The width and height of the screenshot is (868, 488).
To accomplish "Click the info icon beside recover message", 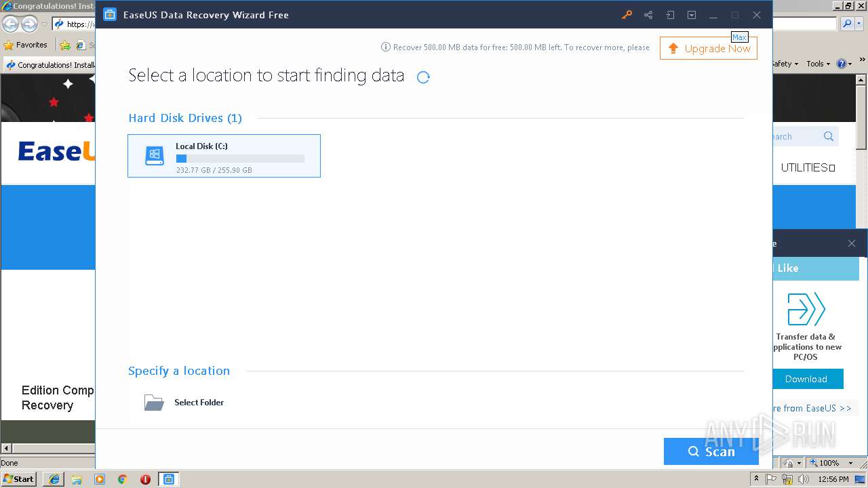I will 386,47.
